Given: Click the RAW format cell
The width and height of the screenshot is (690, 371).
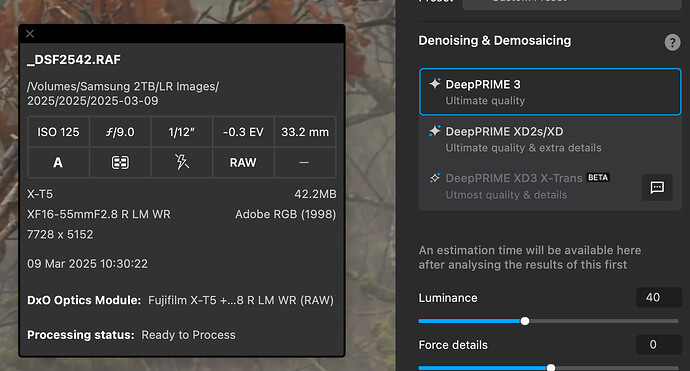Looking at the screenshot, I should click(x=243, y=162).
